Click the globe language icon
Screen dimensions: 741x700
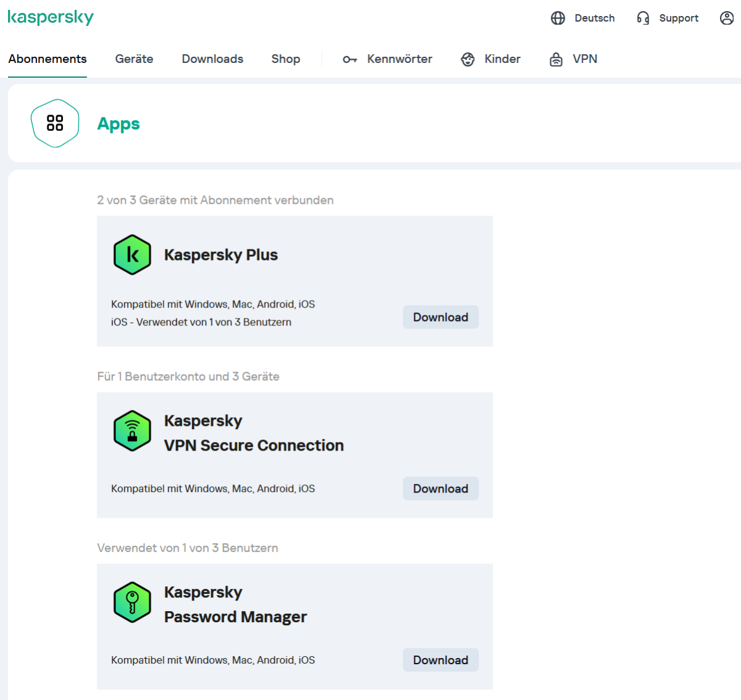pos(558,18)
